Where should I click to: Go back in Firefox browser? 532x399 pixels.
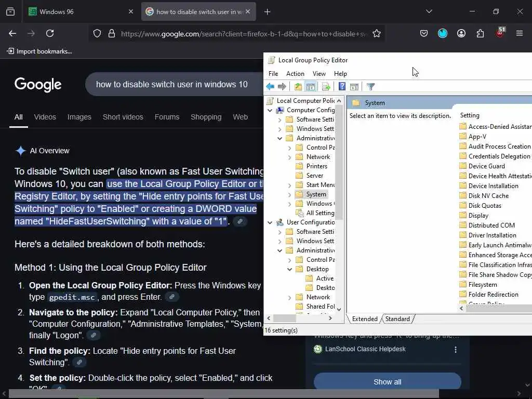pyautogui.click(x=12, y=33)
